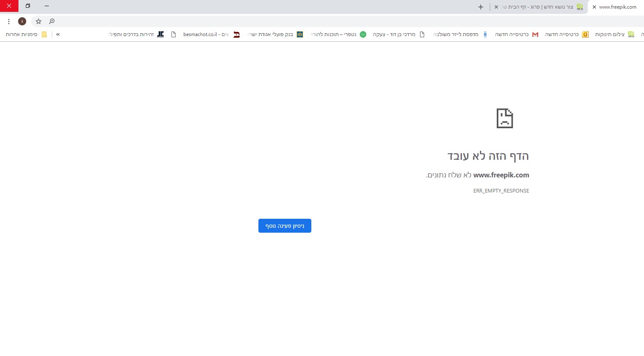Open the מרדכי בן דוד - צעקה bookmark

[x=399, y=34]
